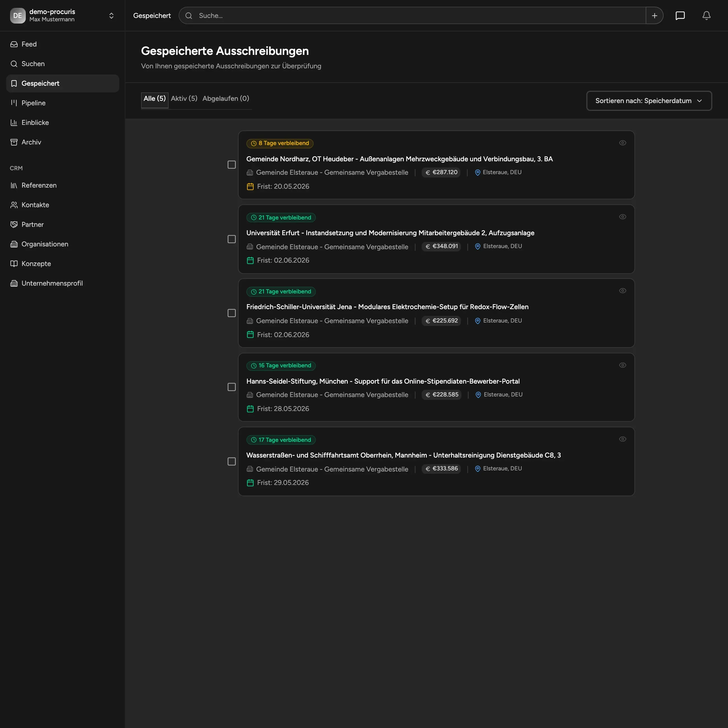Click the Einblicke chart icon
The image size is (728, 728).
tap(14, 122)
